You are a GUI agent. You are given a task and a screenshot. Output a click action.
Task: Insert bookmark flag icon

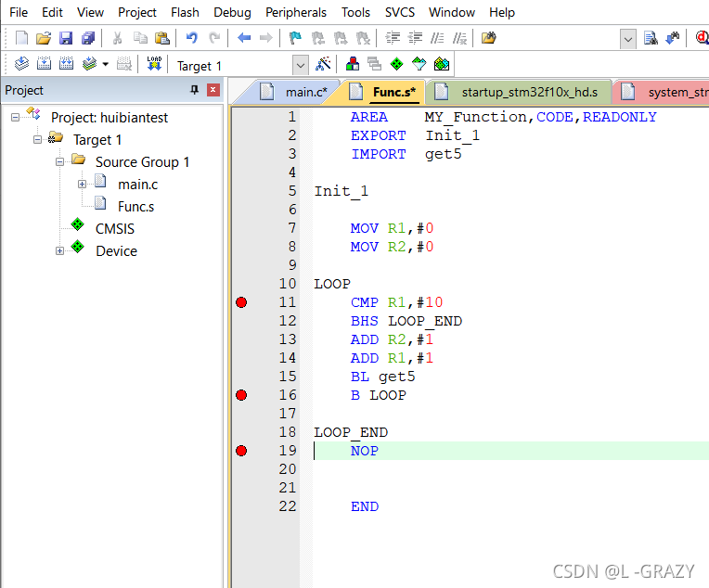coord(295,38)
